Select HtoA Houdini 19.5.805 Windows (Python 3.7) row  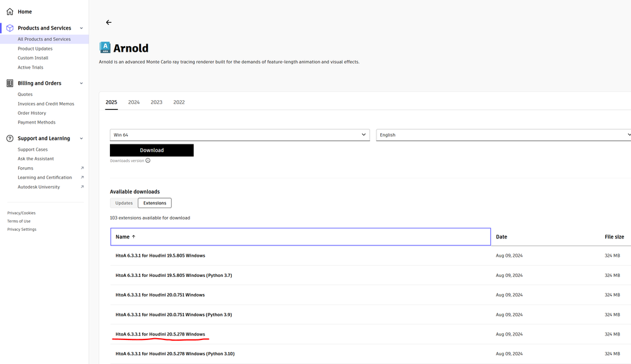(x=174, y=275)
